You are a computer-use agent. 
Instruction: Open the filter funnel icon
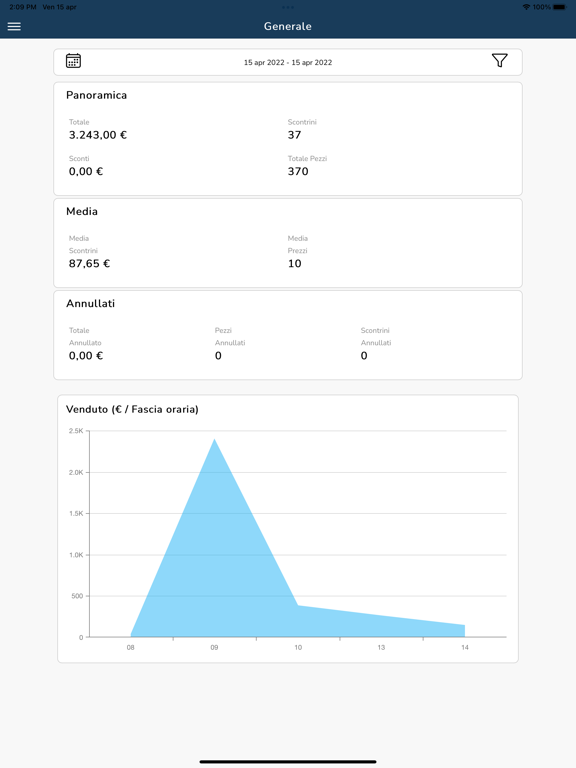pos(500,60)
